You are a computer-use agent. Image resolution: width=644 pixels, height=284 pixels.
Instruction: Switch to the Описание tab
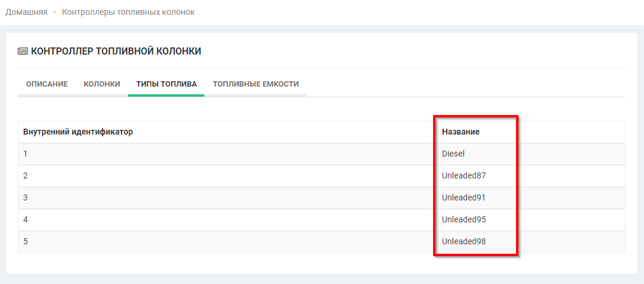tap(47, 84)
